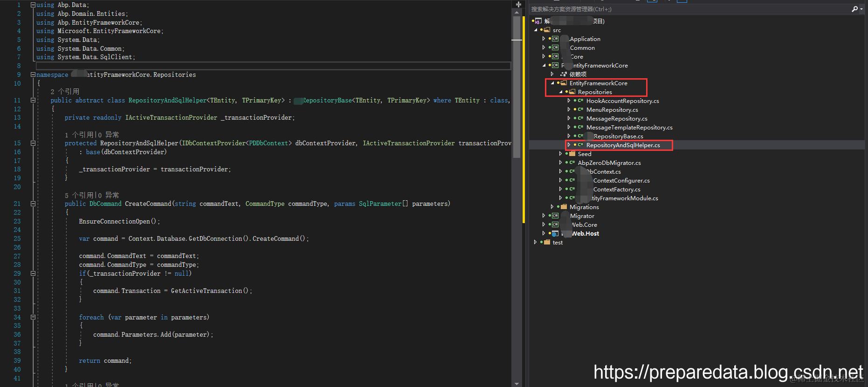This screenshot has height=387, width=868.
Task: Collapse the src solution folder
Action: [536, 30]
